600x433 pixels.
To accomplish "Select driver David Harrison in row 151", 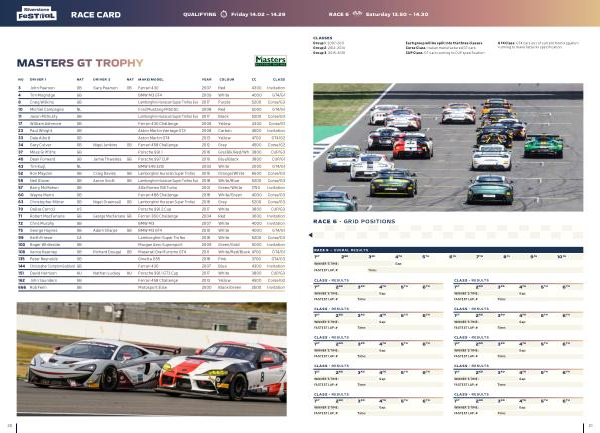I will point(43,273).
